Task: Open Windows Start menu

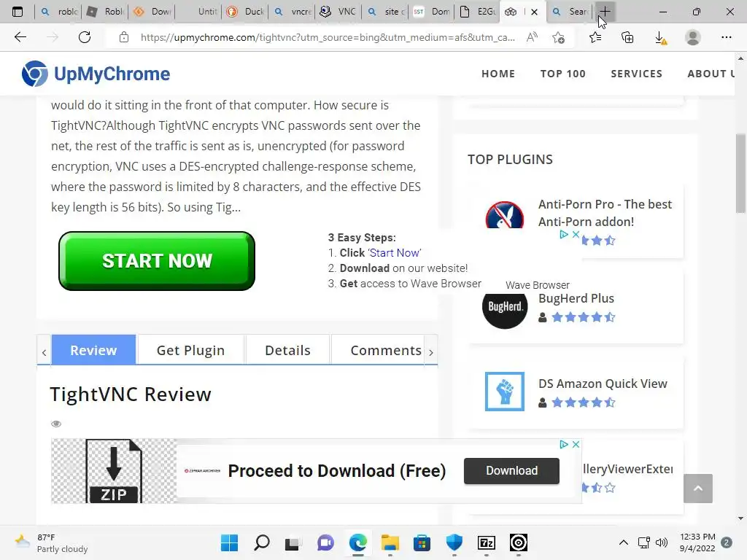Action: 229,542
